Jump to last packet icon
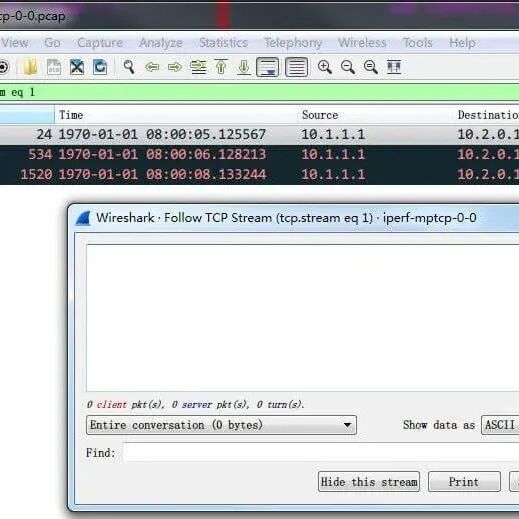 [x=244, y=67]
